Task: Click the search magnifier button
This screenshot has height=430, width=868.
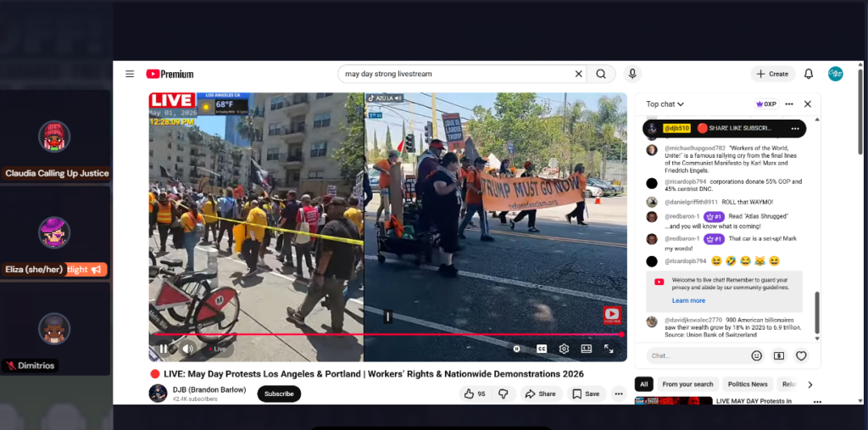Action: point(601,74)
